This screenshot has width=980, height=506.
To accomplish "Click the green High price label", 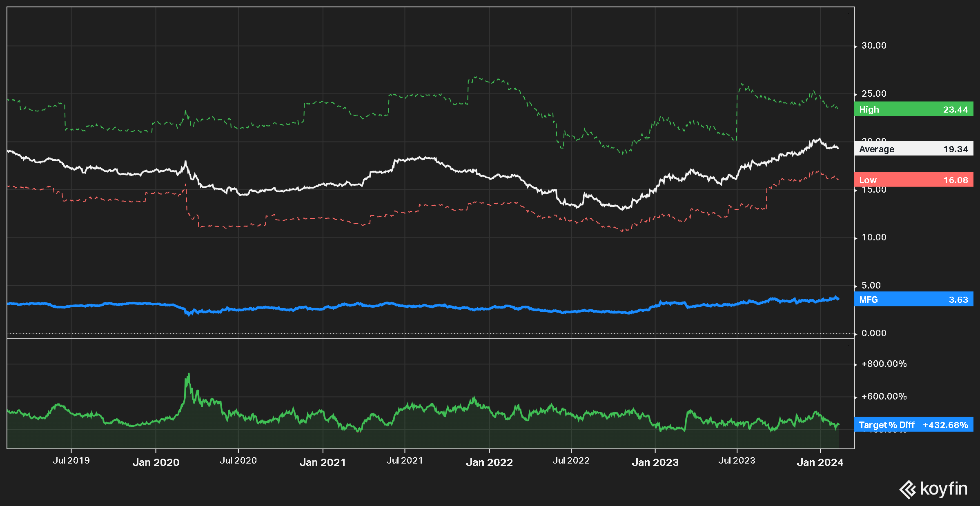I will [x=913, y=109].
